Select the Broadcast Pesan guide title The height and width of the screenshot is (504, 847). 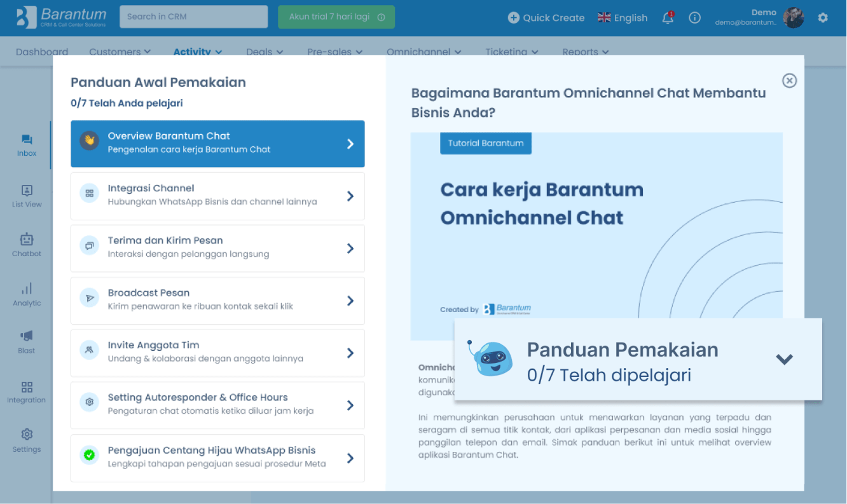(149, 293)
